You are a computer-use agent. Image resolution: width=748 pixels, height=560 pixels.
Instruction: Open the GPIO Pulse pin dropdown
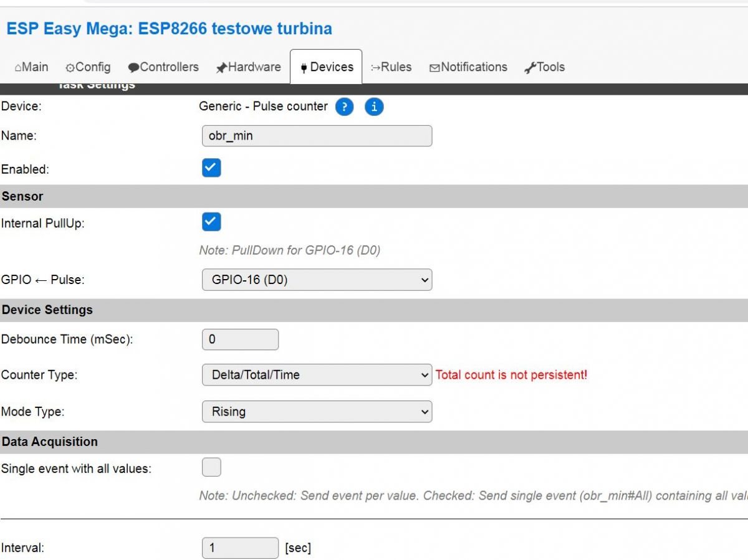tap(317, 280)
